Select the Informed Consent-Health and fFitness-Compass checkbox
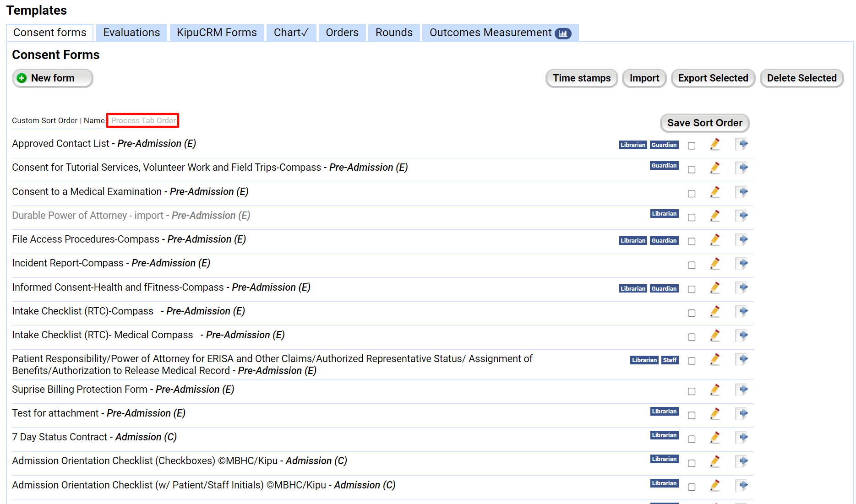Image resolution: width=856 pixels, height=504 pixels. (x=692, y=289)
